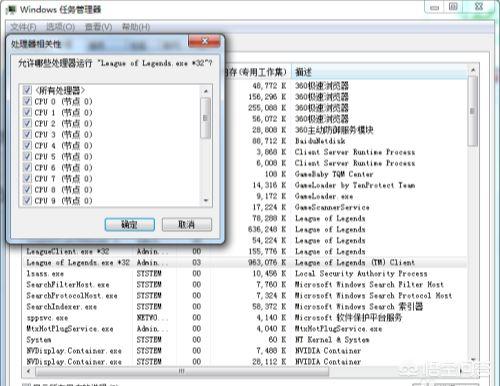Screen dimensions: 500x386
Task: Click League of Legends (TM) Client description
Action: 355,262
